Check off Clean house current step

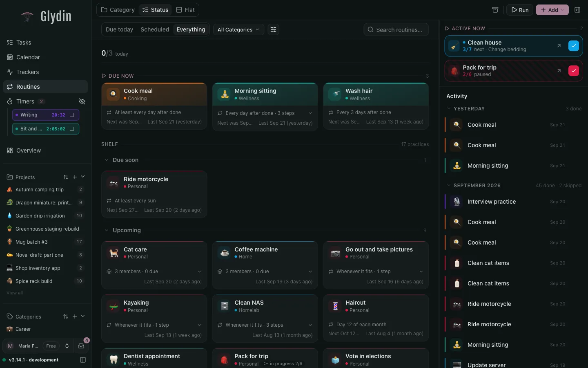pos(573,46)
